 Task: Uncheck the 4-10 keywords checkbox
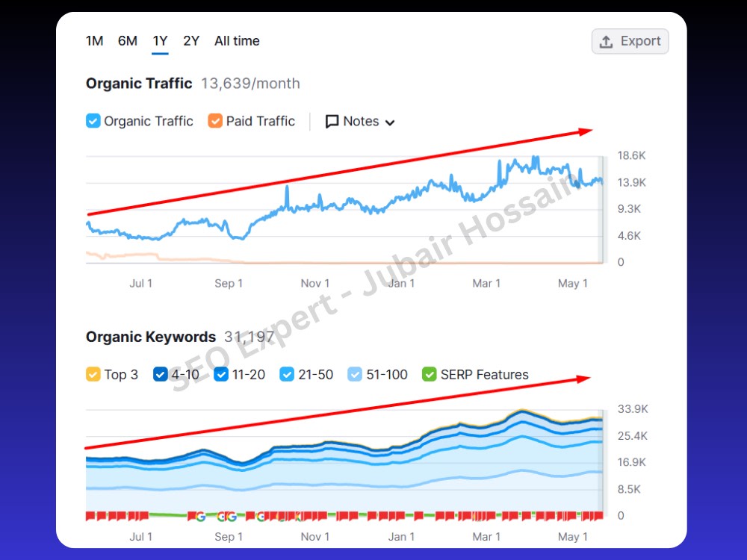point(160,374)
